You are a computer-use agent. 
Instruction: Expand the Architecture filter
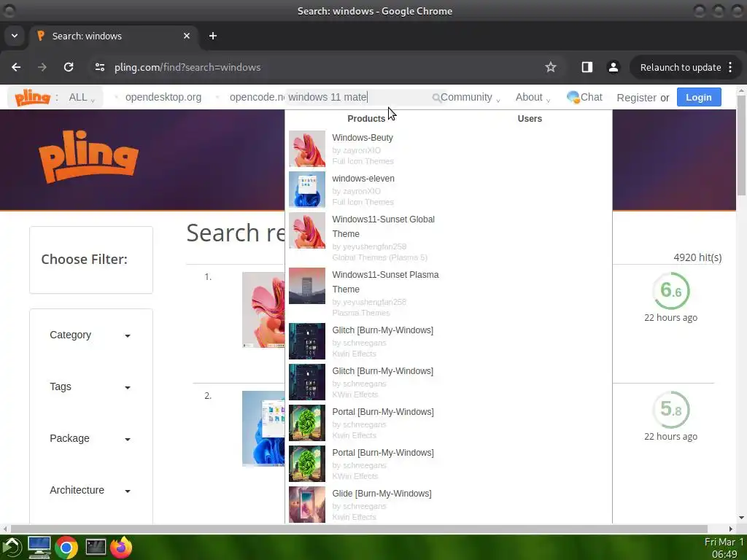click(x=90, y=490)
